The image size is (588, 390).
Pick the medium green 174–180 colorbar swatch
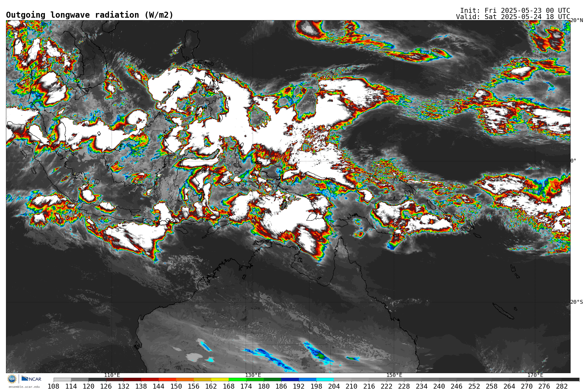255,379
